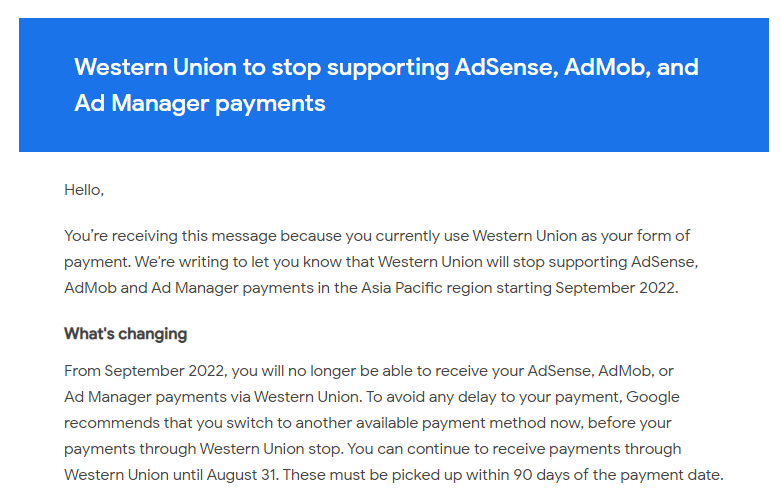Image resolution: width=781 pixels, height=500 pixels.
Task: Click the "What's changing" bold heading
Action: pos(126,334)
